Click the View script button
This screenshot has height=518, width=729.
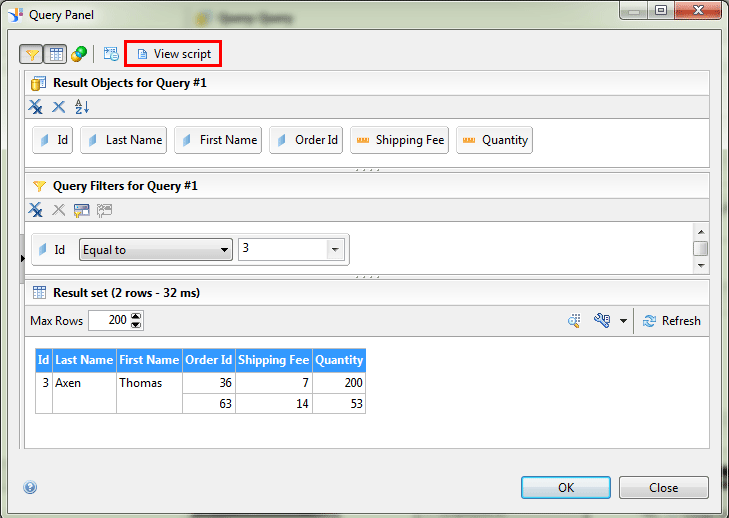coord(173,54)
